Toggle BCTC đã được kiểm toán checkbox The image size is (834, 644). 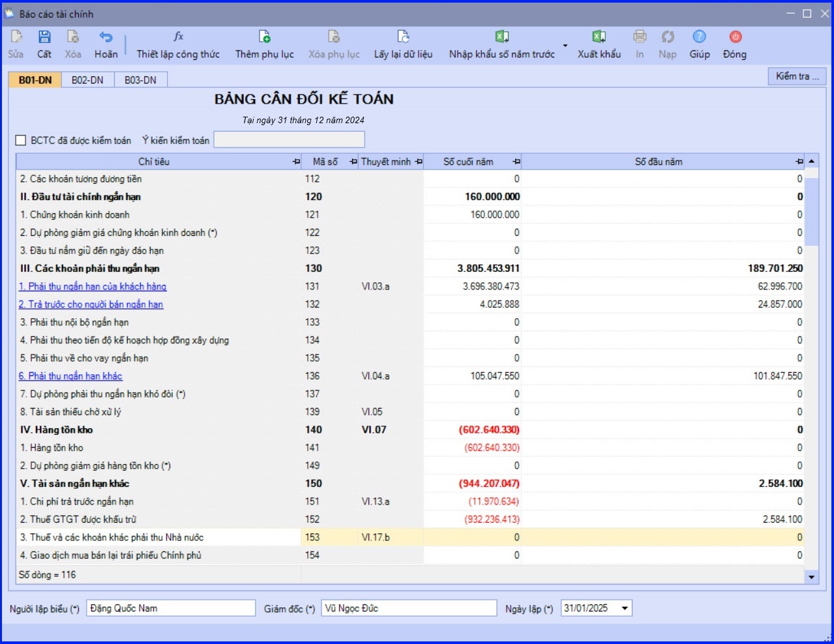point(21,140)
